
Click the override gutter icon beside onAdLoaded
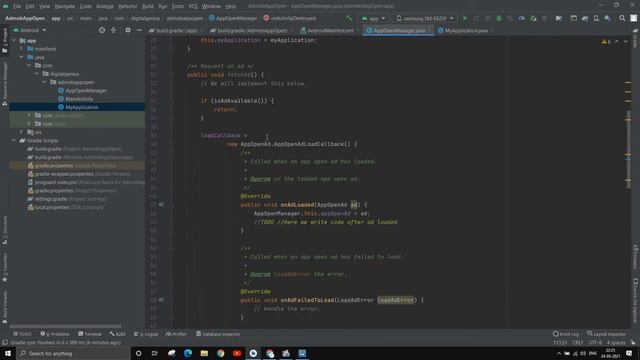(161, 204)
